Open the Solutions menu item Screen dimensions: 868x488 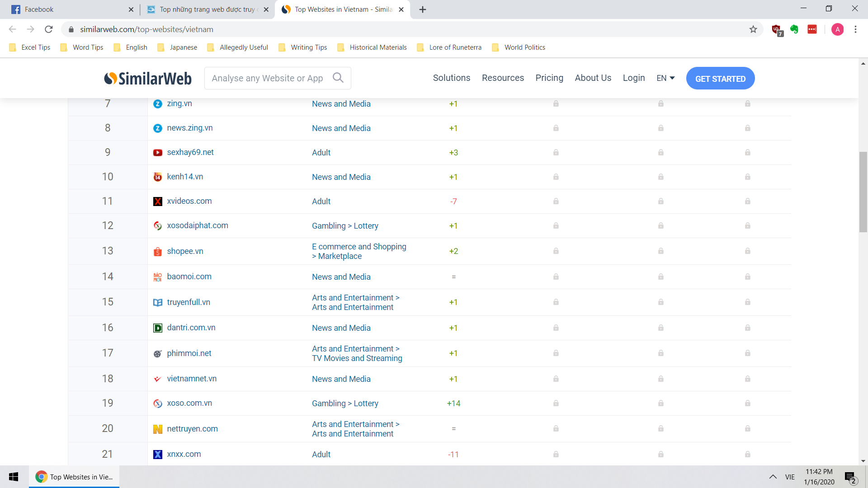(451, 78)
